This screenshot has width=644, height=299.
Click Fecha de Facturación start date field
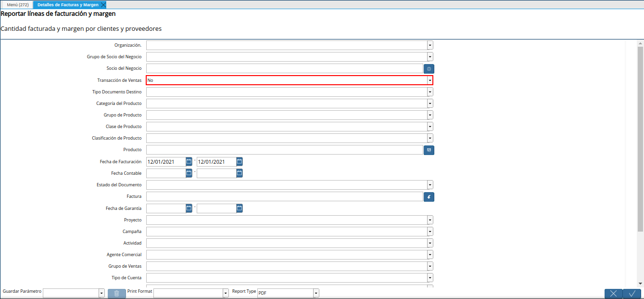click(x=166, y=162)
